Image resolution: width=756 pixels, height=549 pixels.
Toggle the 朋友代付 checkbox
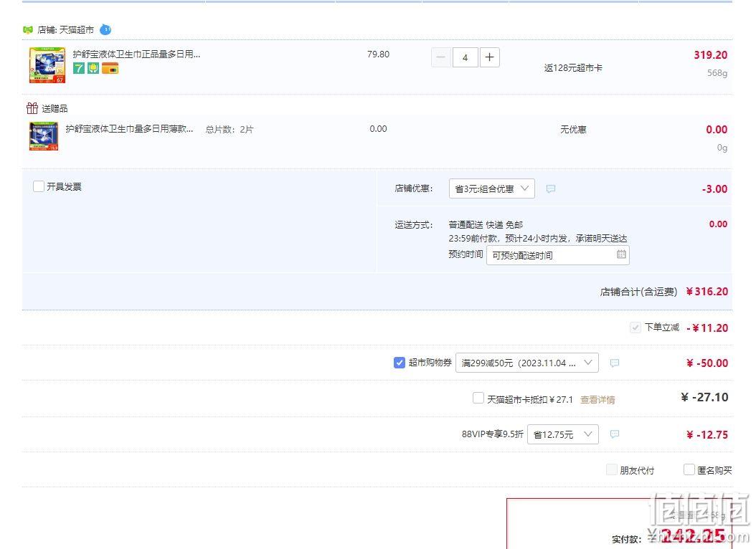click(611, 469)
